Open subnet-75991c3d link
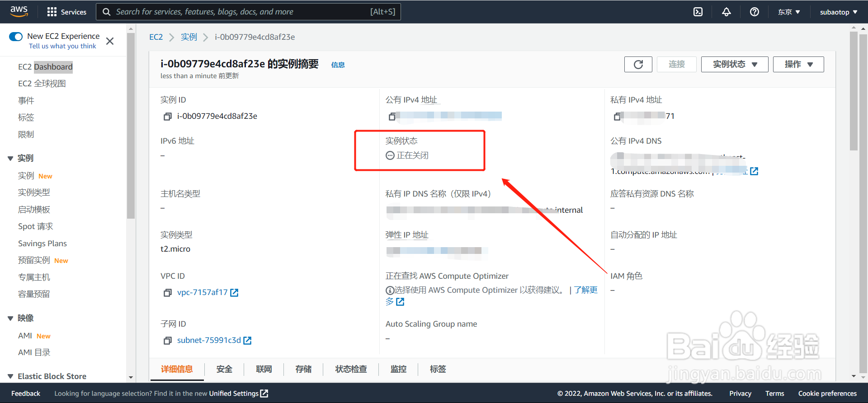This screenshot has height=403, width=868. point(209,341)
